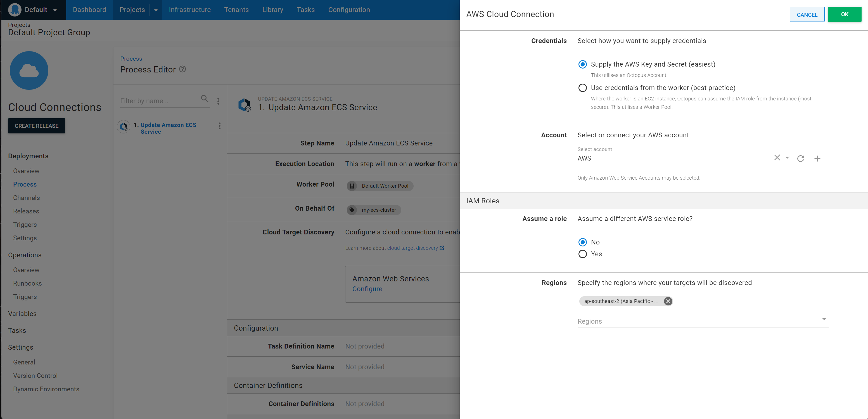Open the Tenants nav item
The height and width of the screenshot is (419, 868).
[x=236, y=10]
